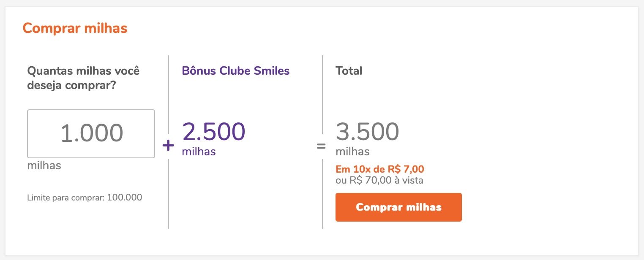Select the Total heading label
The width and height of the screenshot is (644, 260).
coord(349,70)
